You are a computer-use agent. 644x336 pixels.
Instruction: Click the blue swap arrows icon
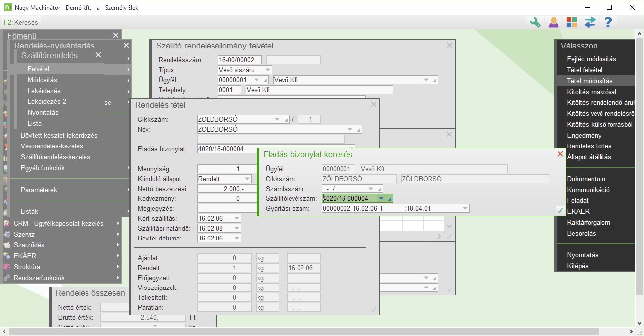590,22
